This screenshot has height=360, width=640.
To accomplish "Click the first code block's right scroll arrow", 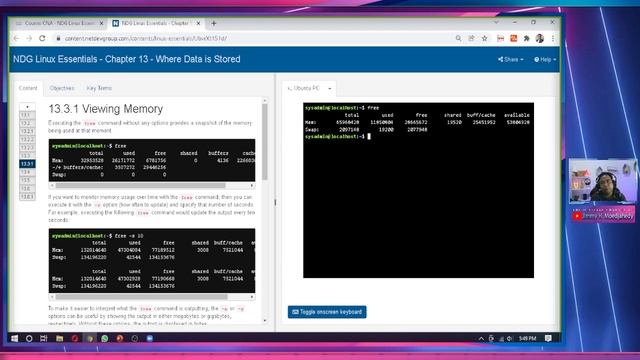I will click(x=252, y=186).
